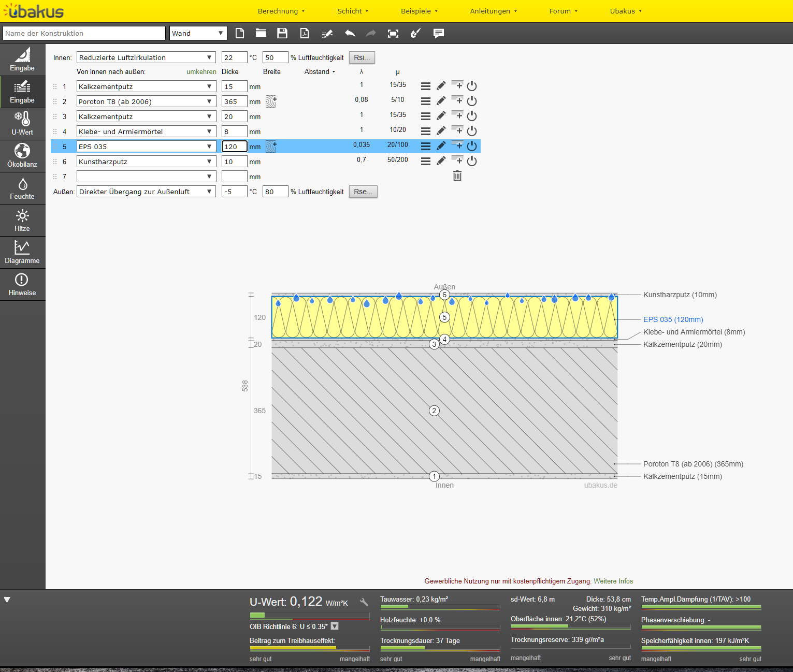Image resolution: width=793 pixels, height=672 pixels.
Task: Open saved construction folder icon
Action: pyautogui.click(x=261, y=33)
